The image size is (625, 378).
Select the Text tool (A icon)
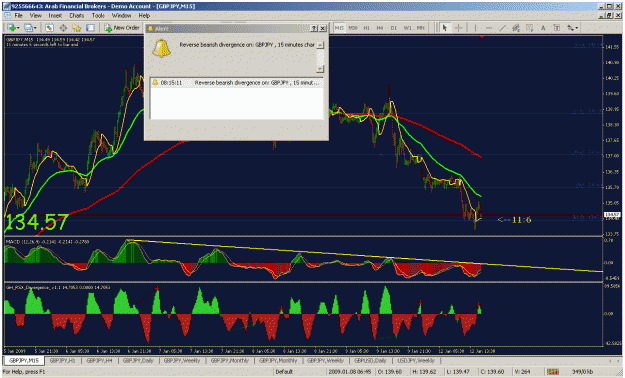[x=543, y=28]
